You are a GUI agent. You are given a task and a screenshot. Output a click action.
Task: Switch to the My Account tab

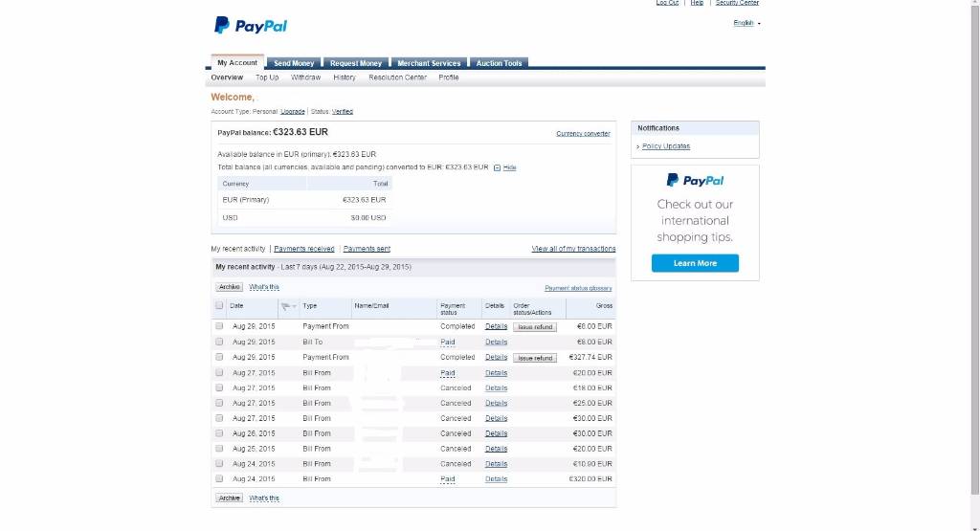(237, 62)
